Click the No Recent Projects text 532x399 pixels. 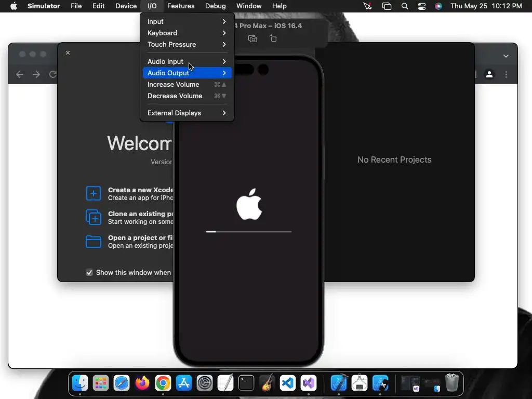click(x=394, y=160)
